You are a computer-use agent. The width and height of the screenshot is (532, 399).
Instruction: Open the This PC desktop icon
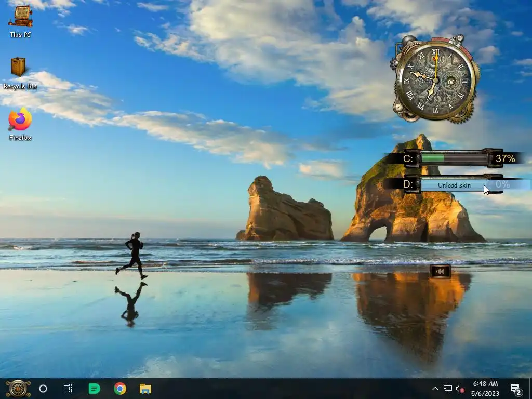pos(20,22)
